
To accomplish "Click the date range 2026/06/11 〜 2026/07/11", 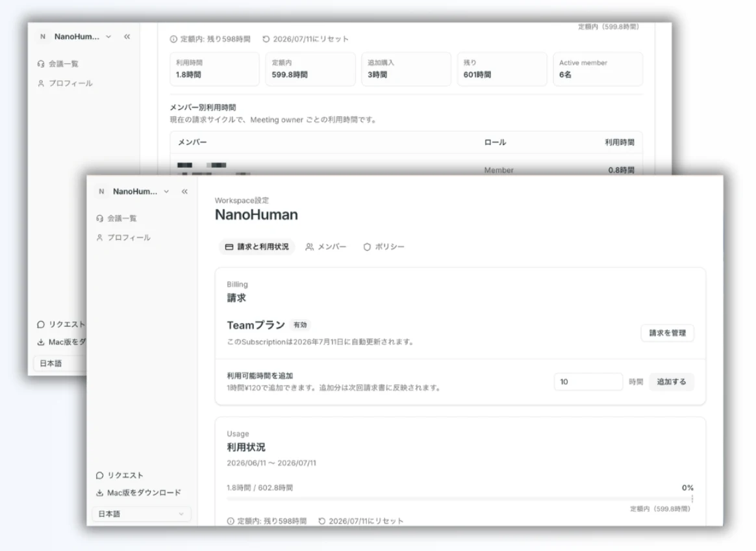I will [x=271, y=463].
